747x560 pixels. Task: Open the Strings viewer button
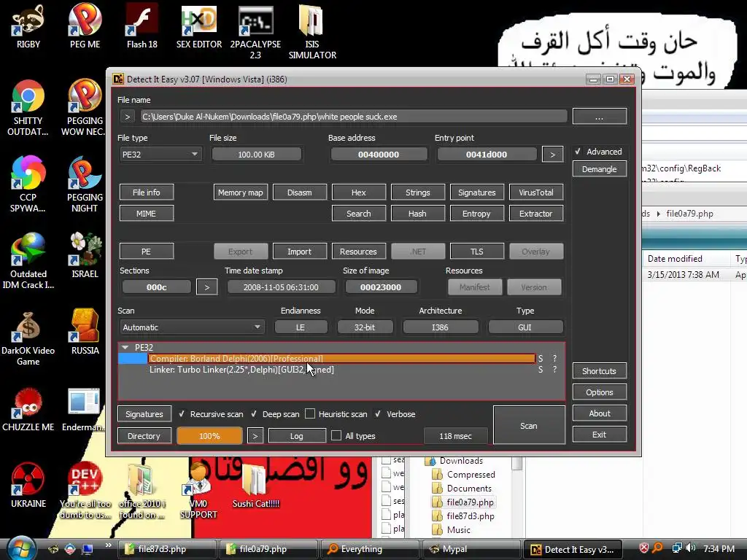point(418,192)
